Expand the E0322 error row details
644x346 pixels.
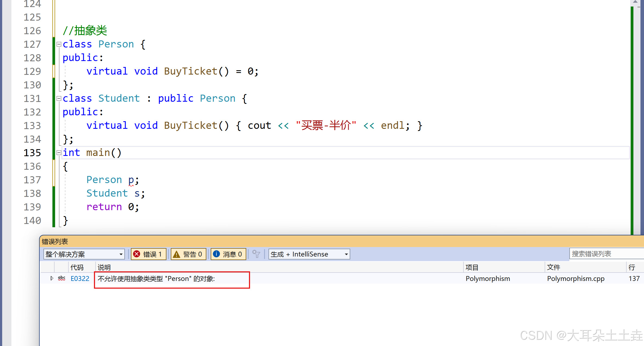point(52,278)
